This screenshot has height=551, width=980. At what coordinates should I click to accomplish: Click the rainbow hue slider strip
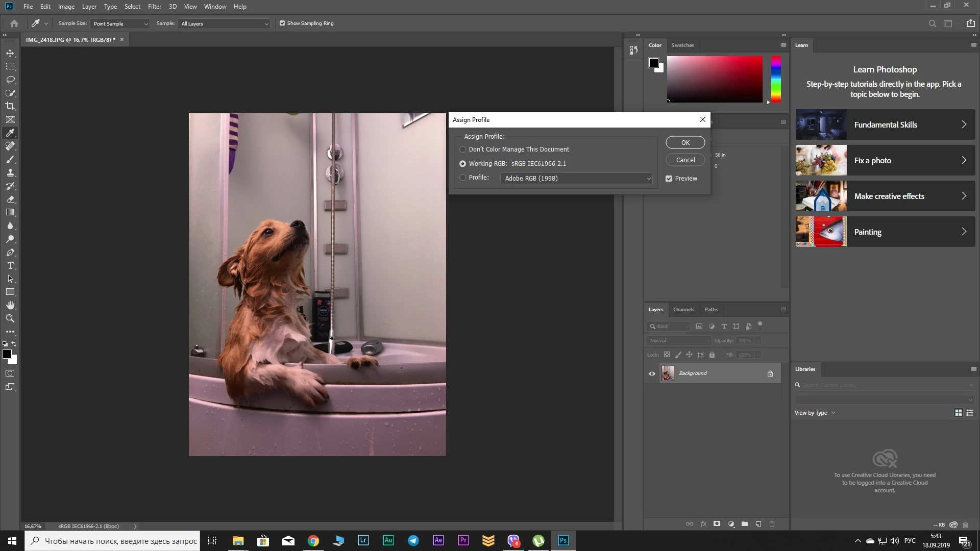[776, 79]
